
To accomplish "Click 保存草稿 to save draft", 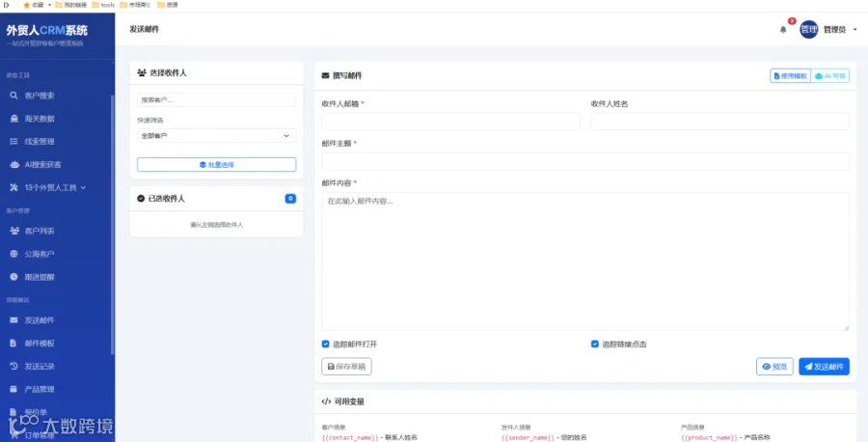I will pyautogui.click(x=346, y=367).
